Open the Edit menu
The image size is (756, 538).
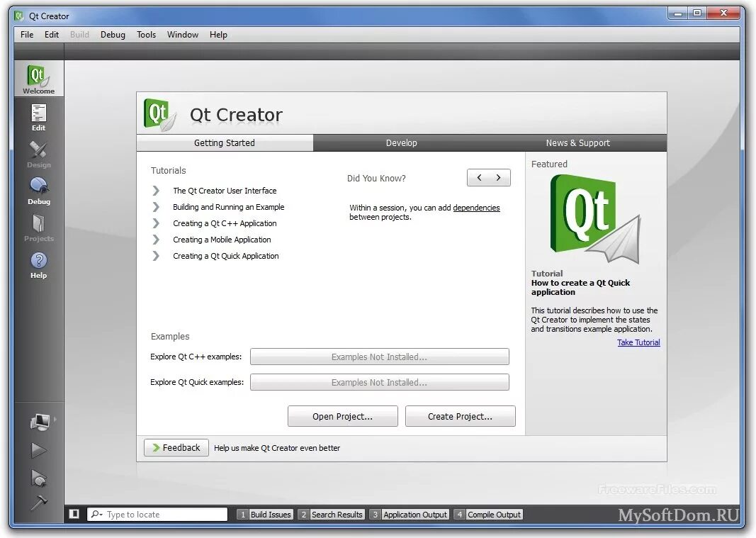pos(52,35)
